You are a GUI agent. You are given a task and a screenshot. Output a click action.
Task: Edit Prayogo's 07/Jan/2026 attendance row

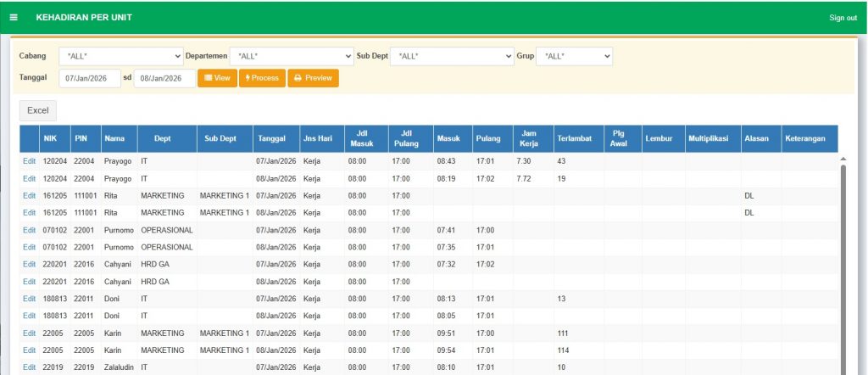(29, 161)
